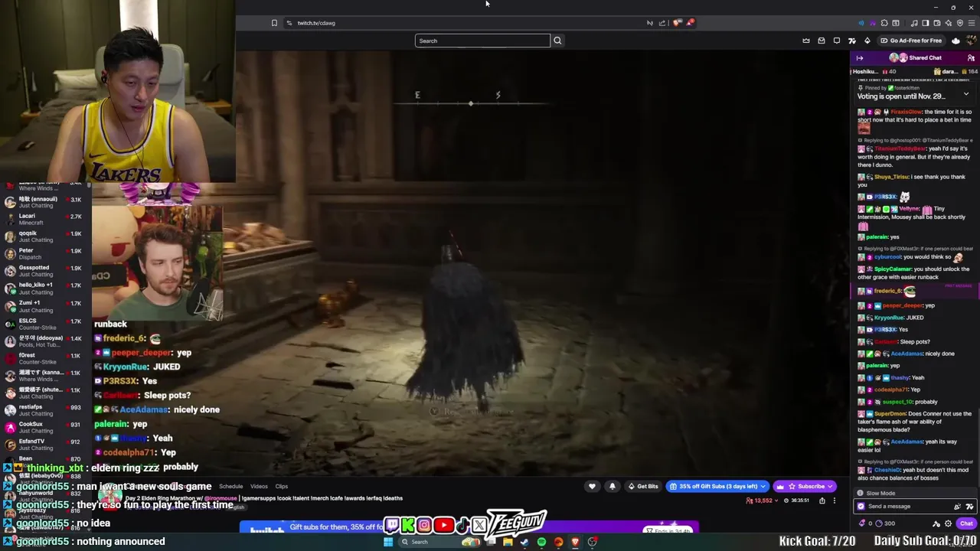Open channel points balance showing 300
980x551 pixels.
[x=885, y=523]
